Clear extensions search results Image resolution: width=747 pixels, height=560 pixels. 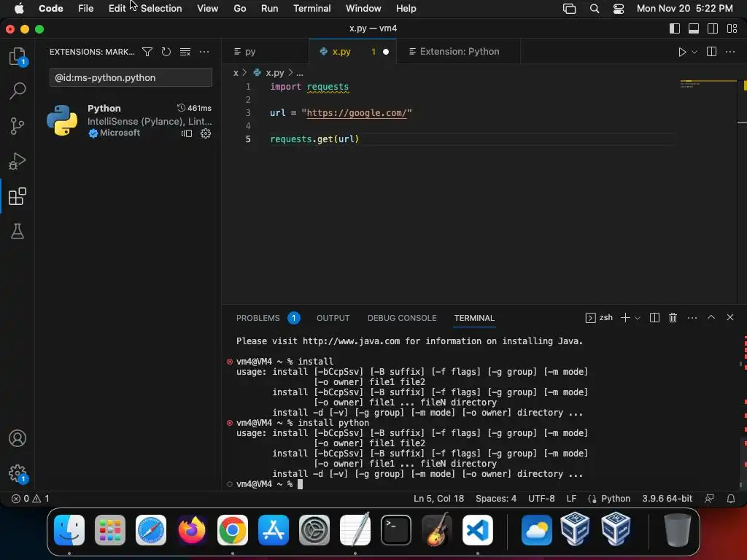point(185,52)
